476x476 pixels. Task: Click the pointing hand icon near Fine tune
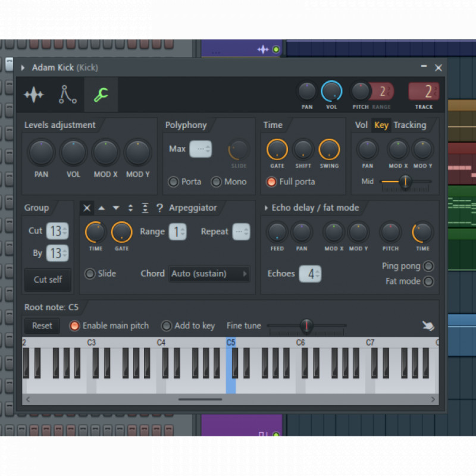point(428,325)
